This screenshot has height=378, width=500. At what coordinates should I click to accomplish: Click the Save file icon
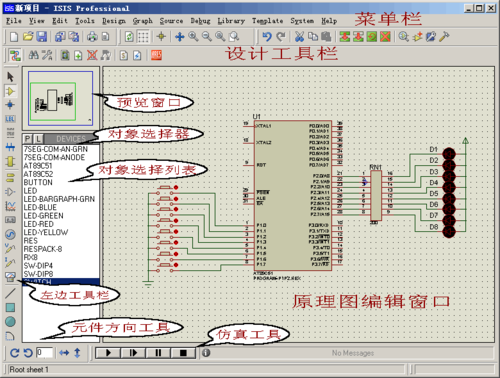[x=42, y=36]
